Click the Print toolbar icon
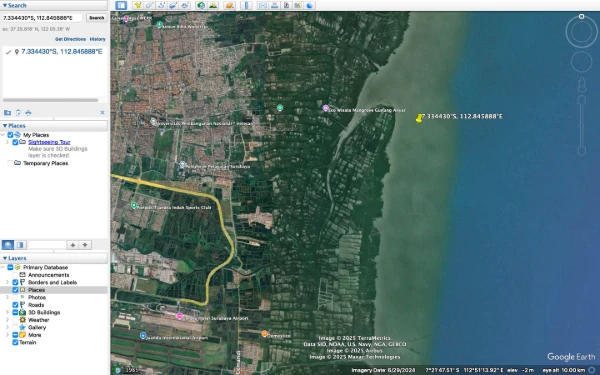 [274, 5]
